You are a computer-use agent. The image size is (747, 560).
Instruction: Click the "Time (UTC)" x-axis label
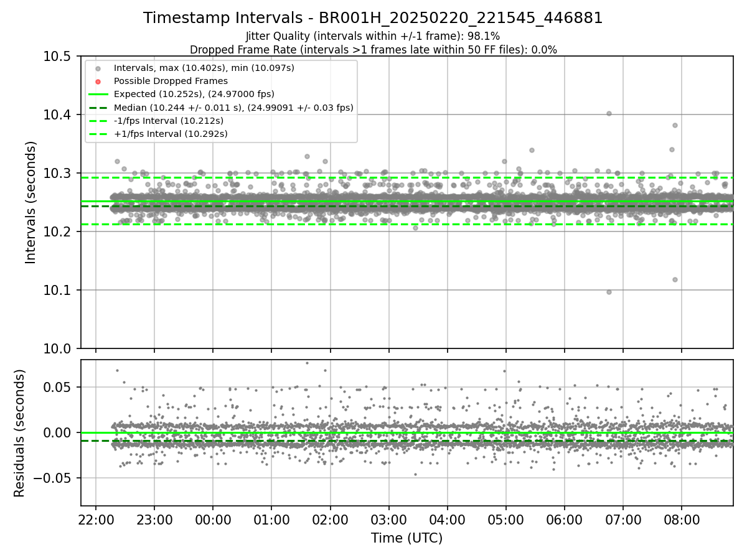406,538
